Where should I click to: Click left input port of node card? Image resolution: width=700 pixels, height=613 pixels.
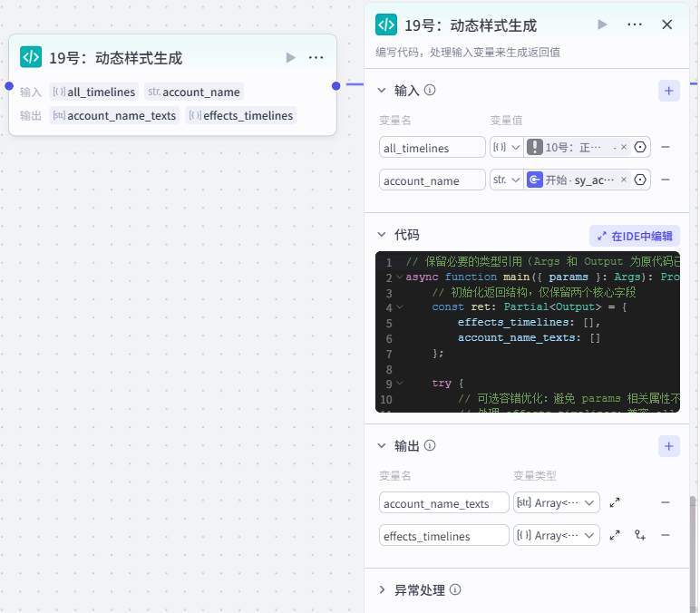(x=9, y=86)
